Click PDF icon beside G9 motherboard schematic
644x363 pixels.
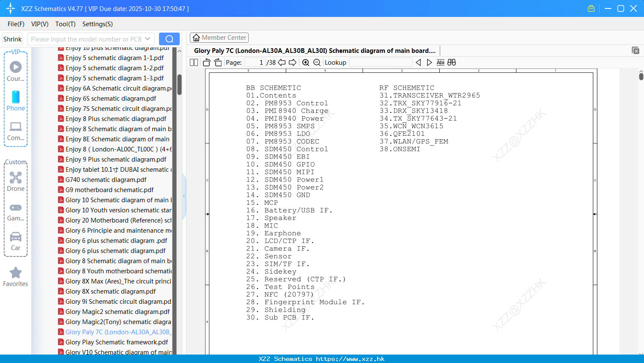[61, 190]
